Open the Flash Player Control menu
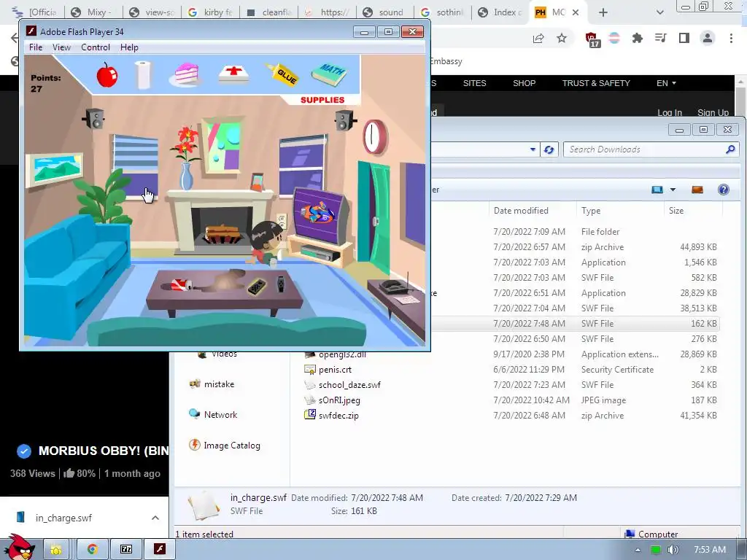 [96, 47]
